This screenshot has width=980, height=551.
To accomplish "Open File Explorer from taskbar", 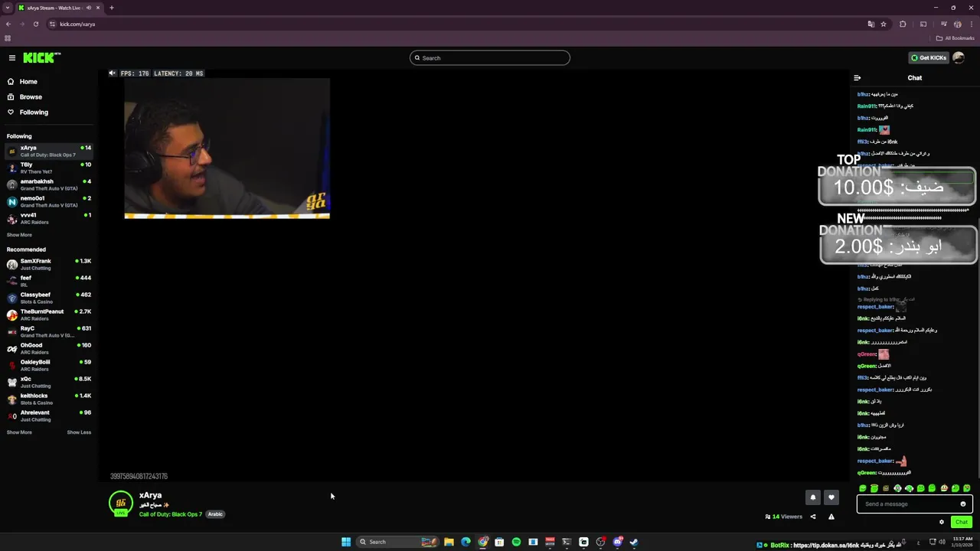I will (x=449, y=542).
